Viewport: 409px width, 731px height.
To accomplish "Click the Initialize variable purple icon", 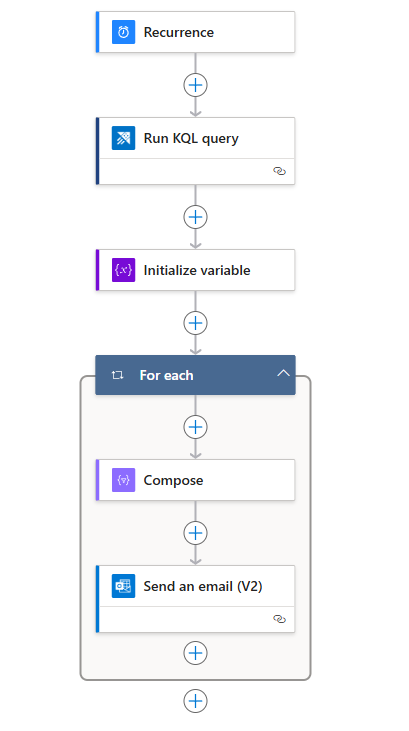I will click(x=123, y=270).
